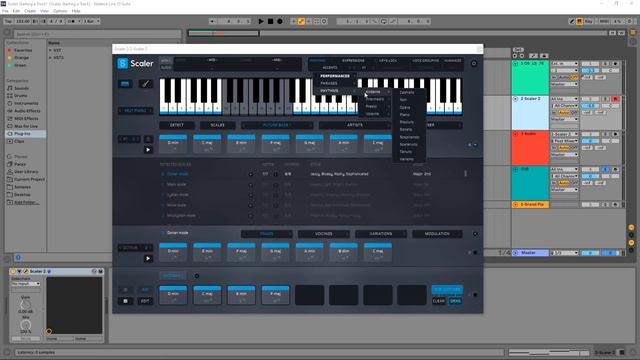This screenshot has height=360, width=640.
Task: Switch Scaler to guitar view icon
Action: click(145, 84)
